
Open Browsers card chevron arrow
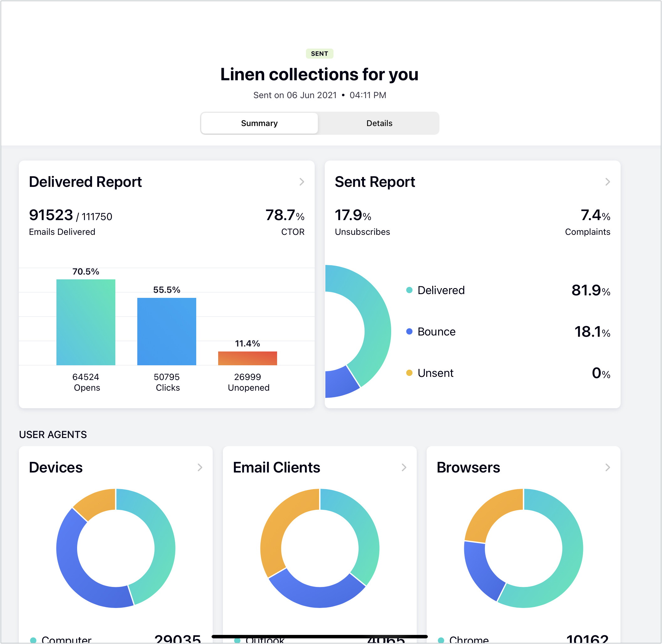(607, 467)
